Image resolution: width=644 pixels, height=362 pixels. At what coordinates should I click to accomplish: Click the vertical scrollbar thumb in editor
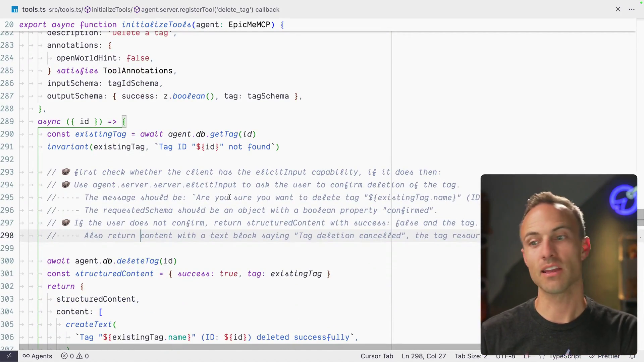point(641,217)
